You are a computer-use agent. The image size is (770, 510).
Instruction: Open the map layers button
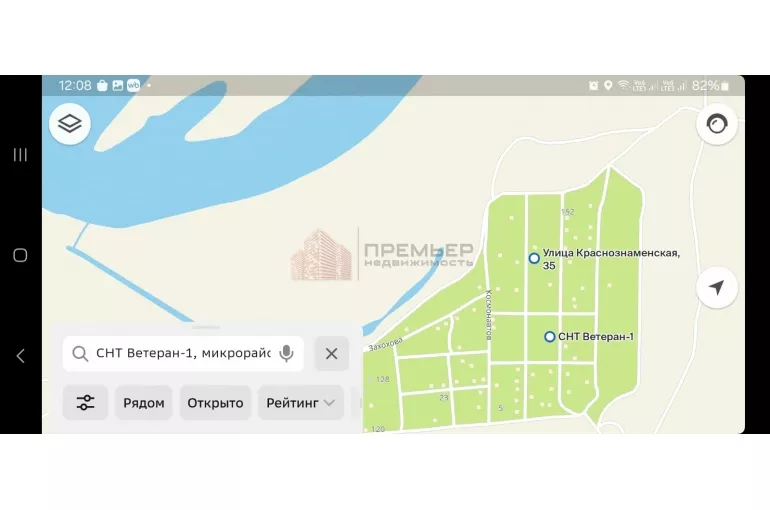point(70,124)
